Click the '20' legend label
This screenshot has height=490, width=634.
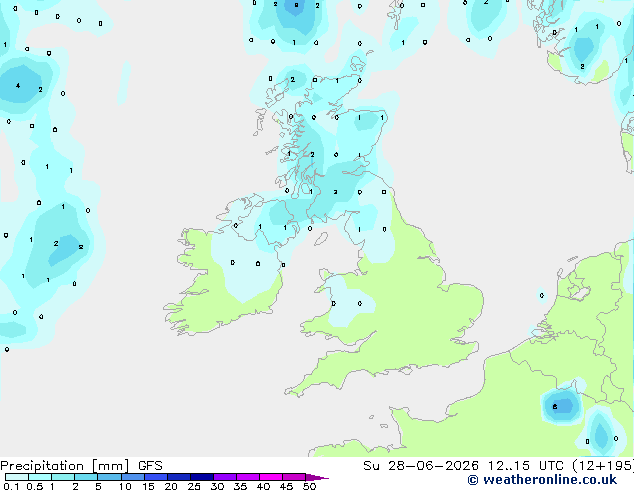point(171,486)
